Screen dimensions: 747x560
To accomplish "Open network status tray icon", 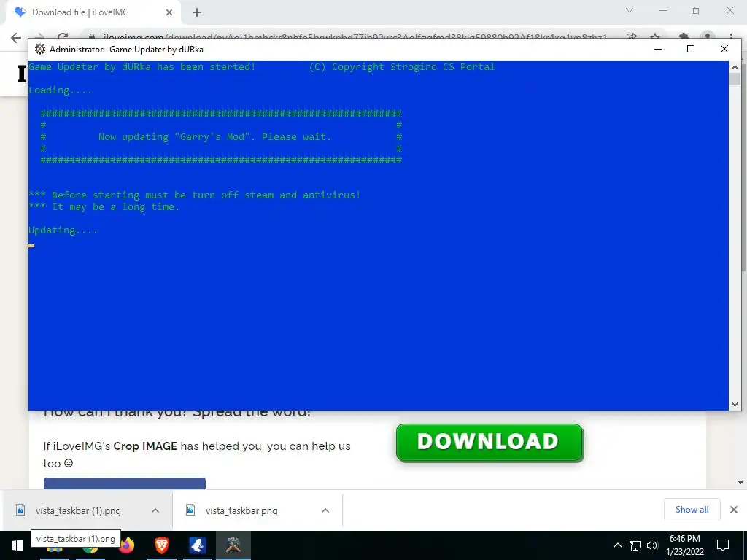I will tap(635, 545).
